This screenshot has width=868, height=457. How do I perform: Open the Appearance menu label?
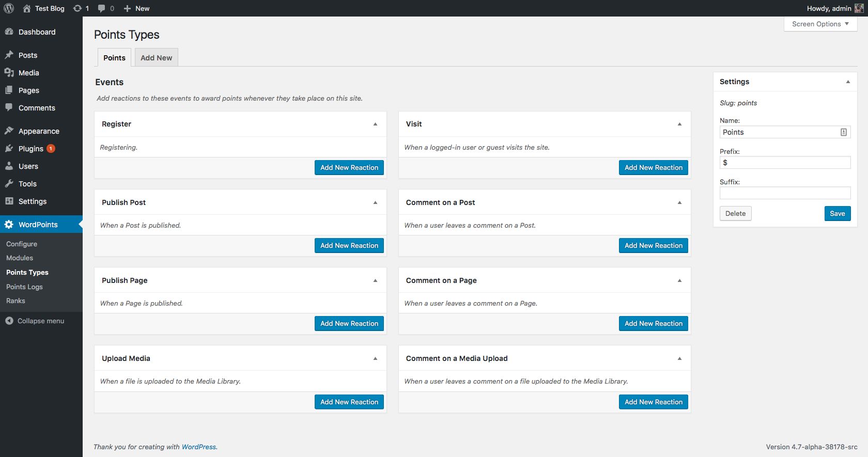[39, 131]
